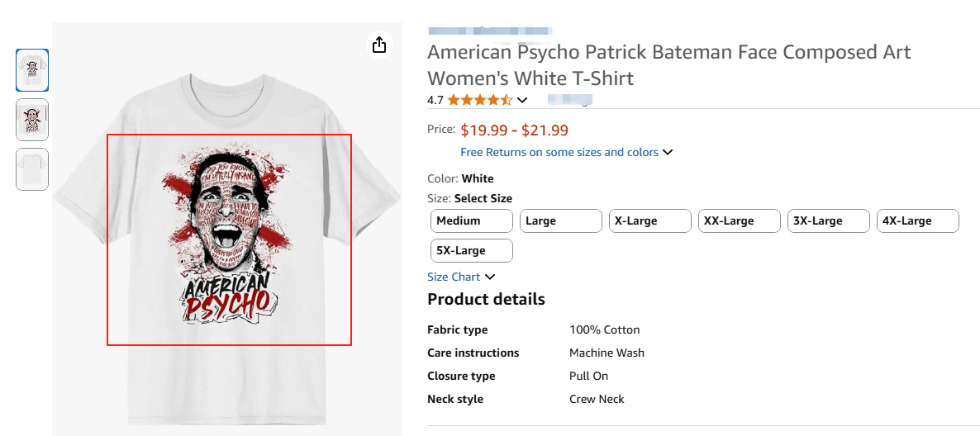Image resolution: width=980 pixels, height=436 pixels.
Task: Click the 4.7 rating number
Action: (x=435, y=100)
